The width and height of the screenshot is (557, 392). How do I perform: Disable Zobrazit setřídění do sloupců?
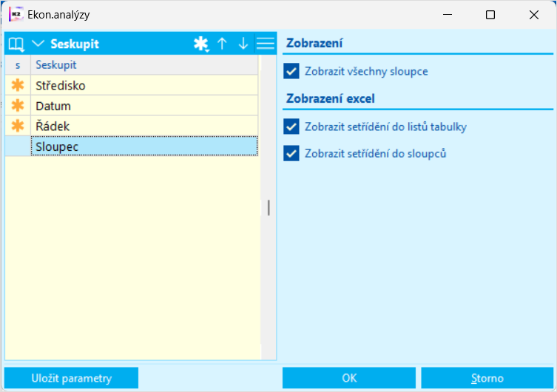click(x=291, y=154)
